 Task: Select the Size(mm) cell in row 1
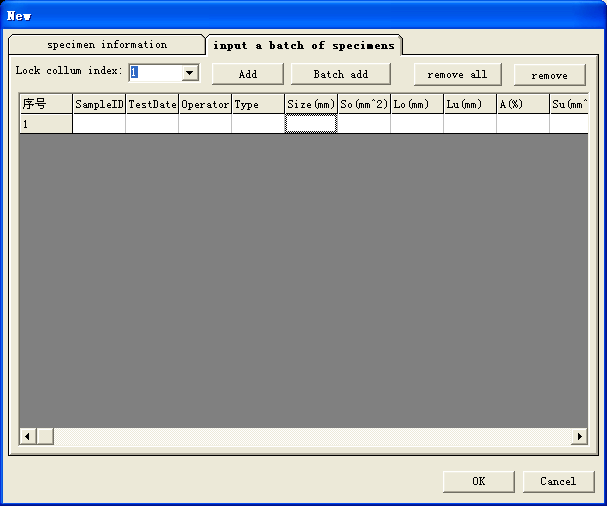(311, 124)
